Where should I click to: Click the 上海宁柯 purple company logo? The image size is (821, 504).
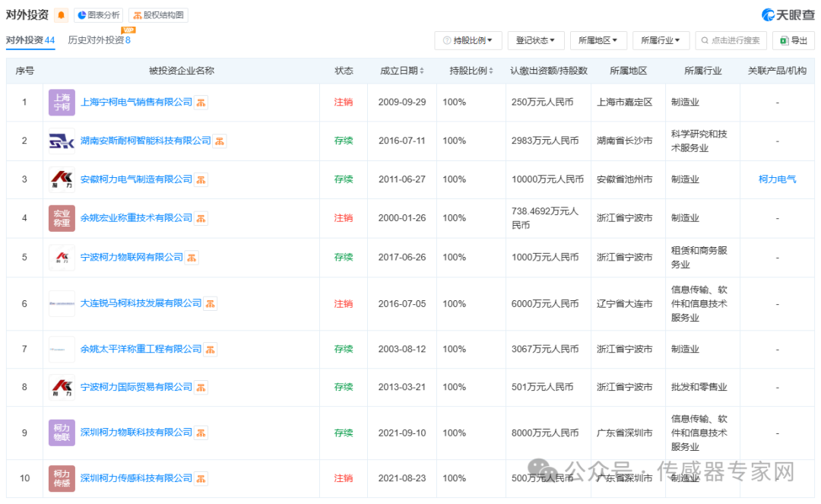tap(62, 102)
